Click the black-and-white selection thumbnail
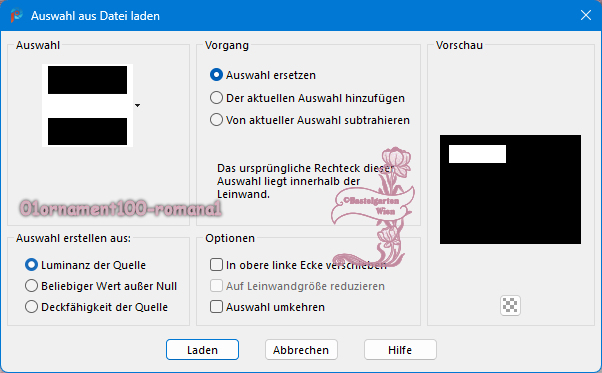Viewport: 602px width, 373px height. point(88,105)
